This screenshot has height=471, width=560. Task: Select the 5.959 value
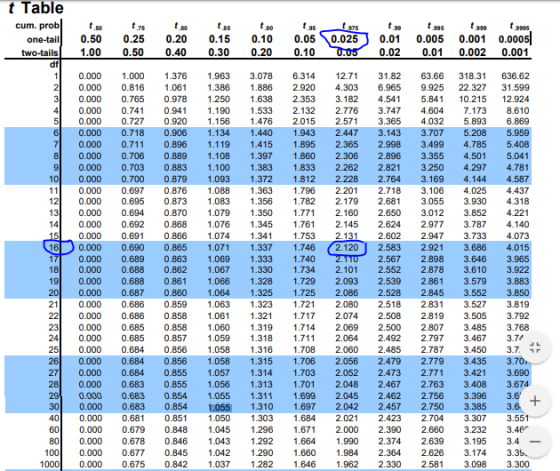(518, 133)
